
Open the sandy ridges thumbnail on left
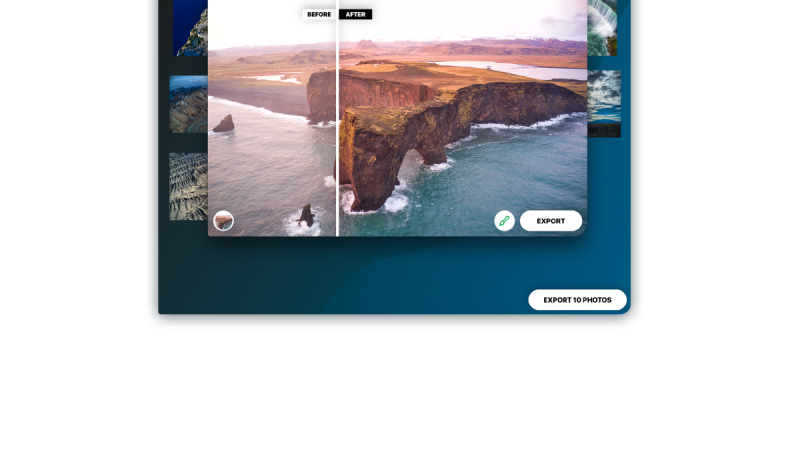(x=188, y=186)
